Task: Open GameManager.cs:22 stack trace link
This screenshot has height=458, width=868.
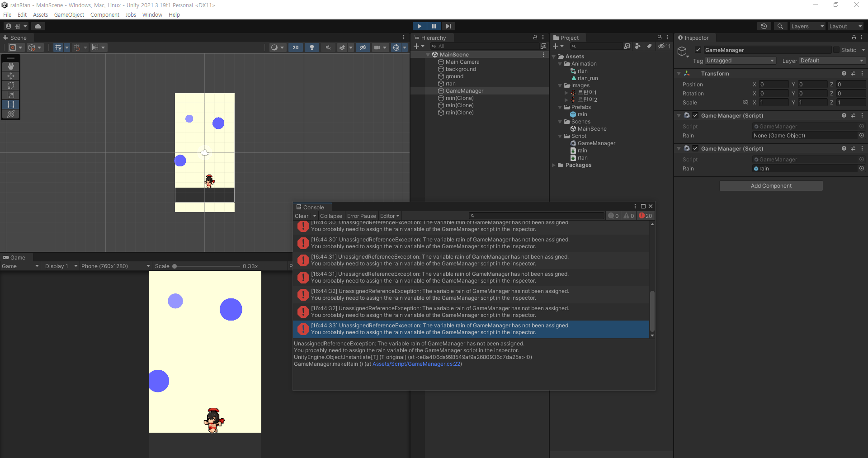Action: coord(416,364)
